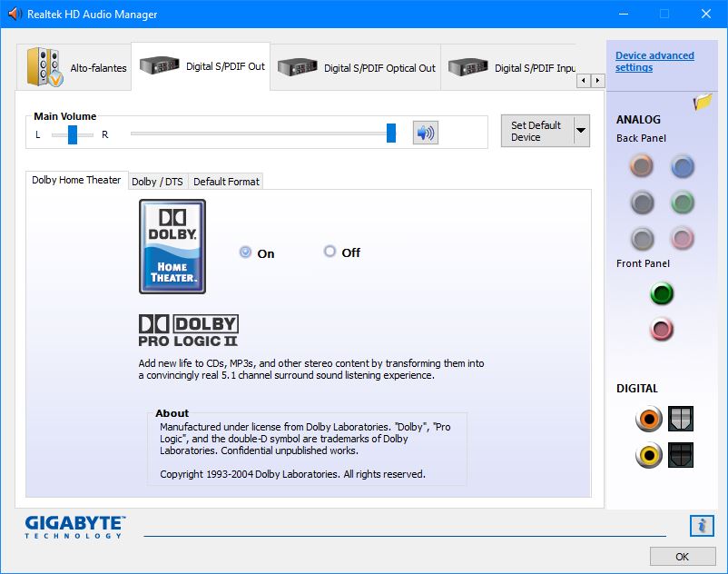
Task: Click the L/R balance slider handle
Action: (73, 134)
